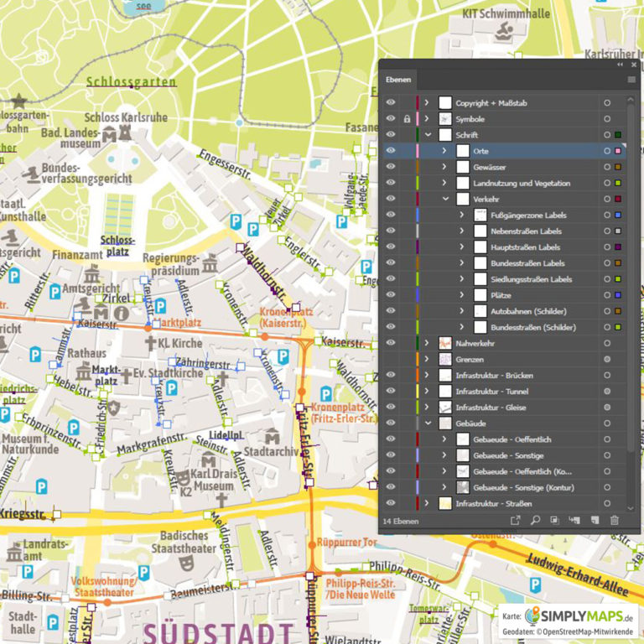The width and height of the screenshot is (644, 644).
Task: Click target circle of Gebaeude - Sonstige layer
Action: 607,455
